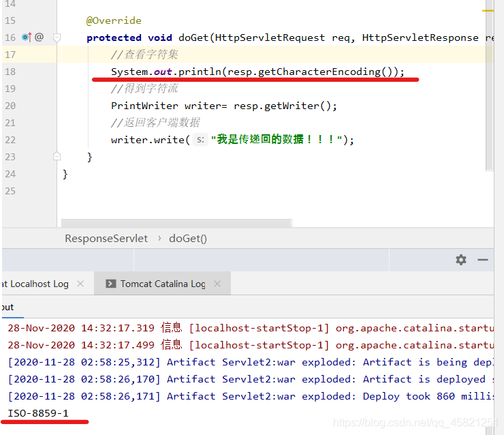The height and width of the screenshot is (435, 504).
Task: Click the HttpServletRequest parameter type on line 16
Action: click(x=270, y=37)
